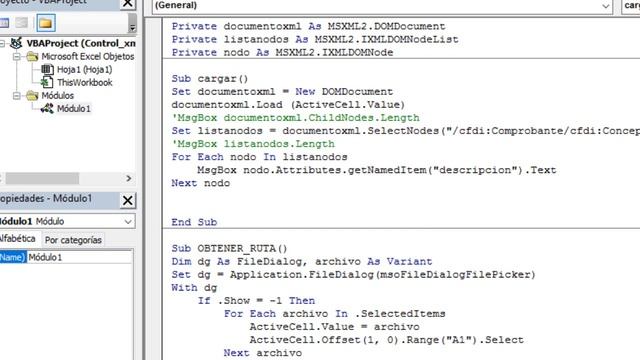Close the Properties Módulo1 pane
Screen dimensions: 640x360
click(x=127, y=200)
